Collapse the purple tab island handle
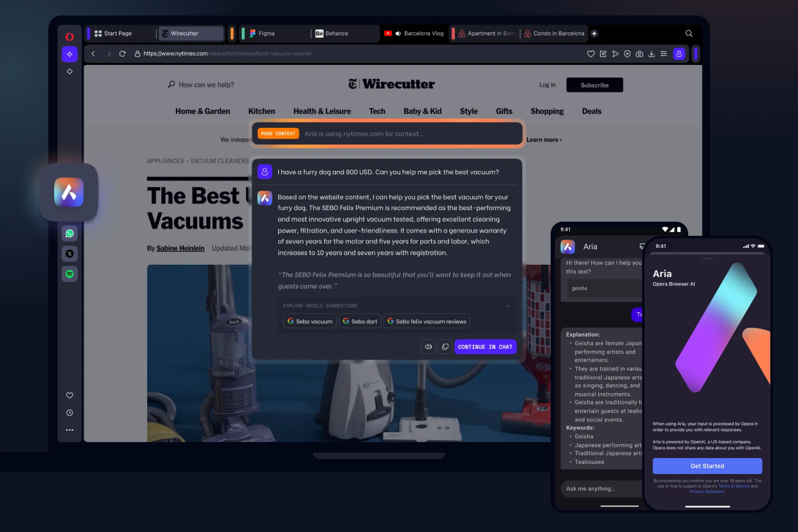Screen dimensions: 798x532 click(89, 33)
